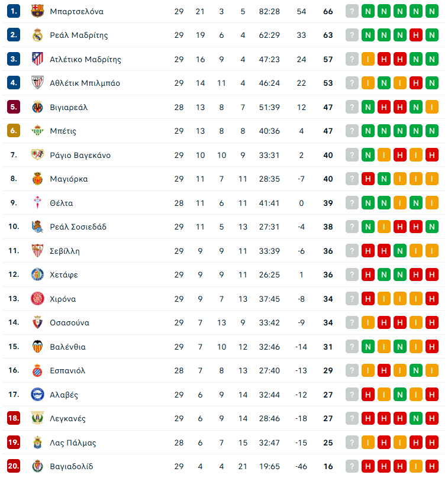Click the Villarreal yellow crest icon
Screen dimensions: 448x478
click(x=37, y=107)
